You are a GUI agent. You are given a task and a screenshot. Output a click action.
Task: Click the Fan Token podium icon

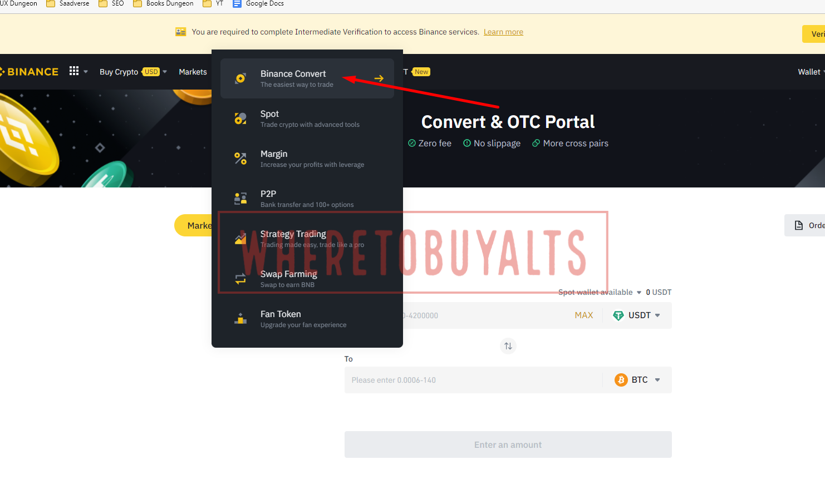tap(240, 319)
